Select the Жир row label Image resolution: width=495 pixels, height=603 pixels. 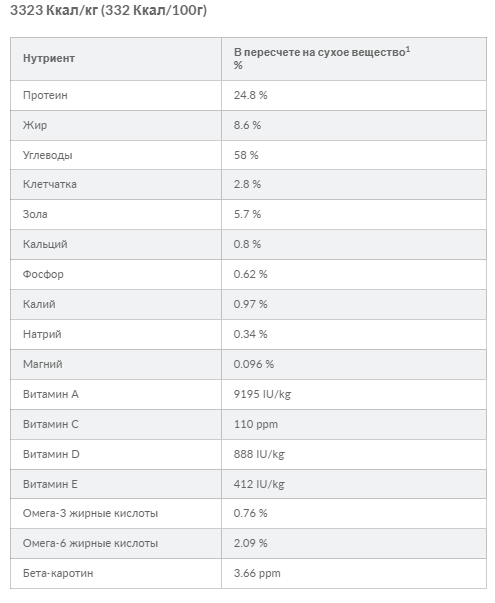pyautogui.click(x=35, y=125)
